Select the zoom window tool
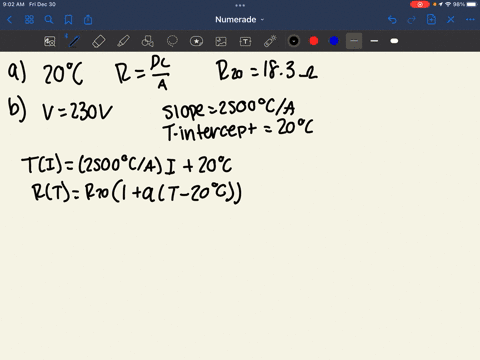 coord(50,41)
